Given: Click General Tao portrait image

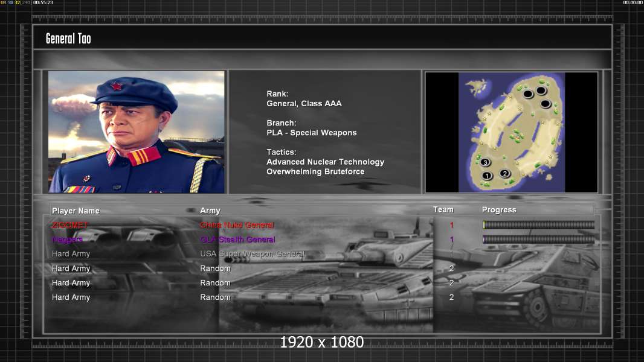Looking at the screenshot, I should (137, 132).
